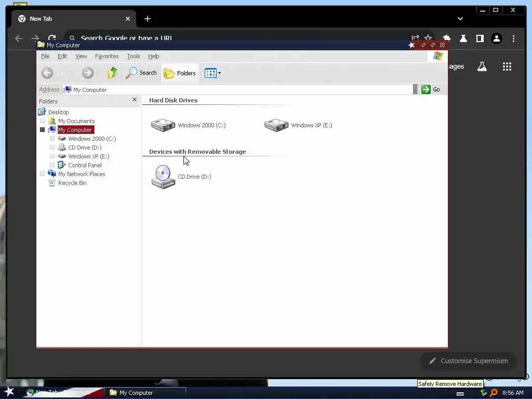Switch to New Tab Supermium taskbar button

[x=63, y=393]
